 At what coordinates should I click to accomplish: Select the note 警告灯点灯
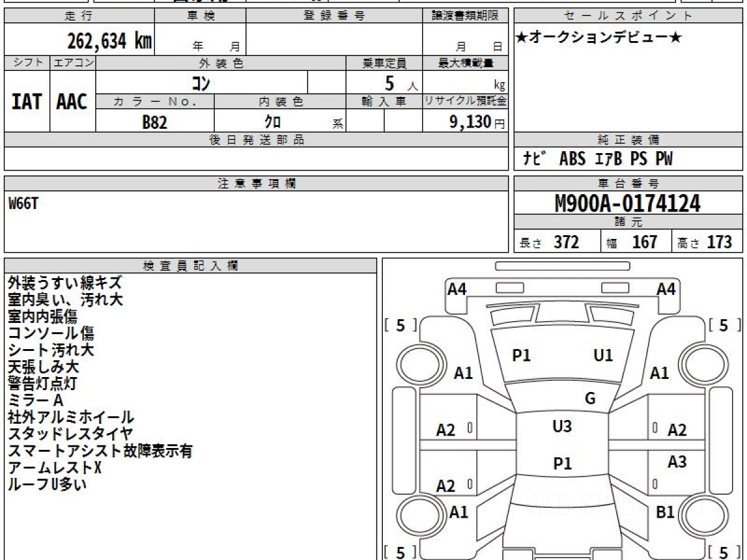pos(42,384)
